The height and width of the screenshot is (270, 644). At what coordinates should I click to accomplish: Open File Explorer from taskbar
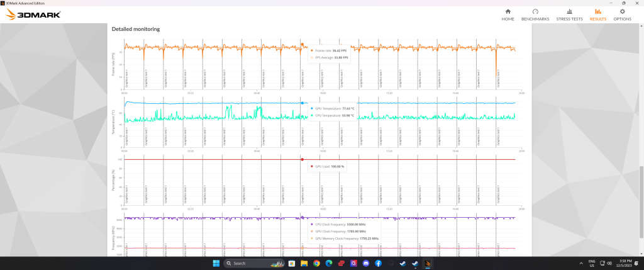(304, 263)
